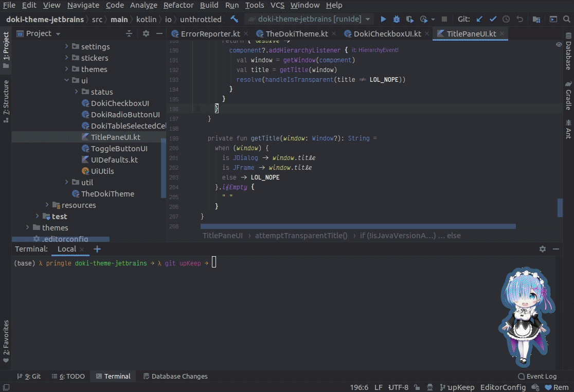Click the icon right of EditorConfig in status bar

[535, 387]
